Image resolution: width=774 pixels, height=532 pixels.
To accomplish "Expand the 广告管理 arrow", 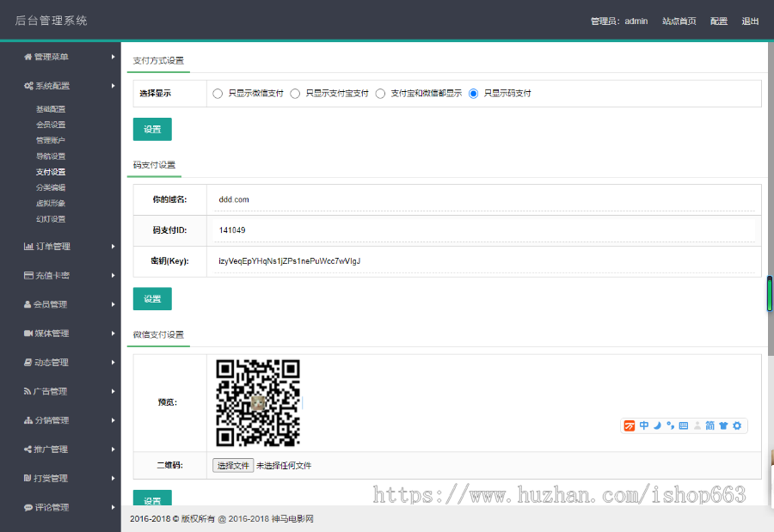I will (113, 391).
